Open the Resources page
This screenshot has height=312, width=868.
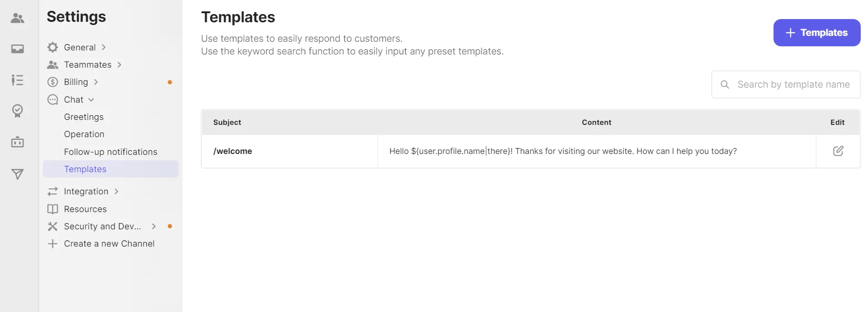(85, 209)
